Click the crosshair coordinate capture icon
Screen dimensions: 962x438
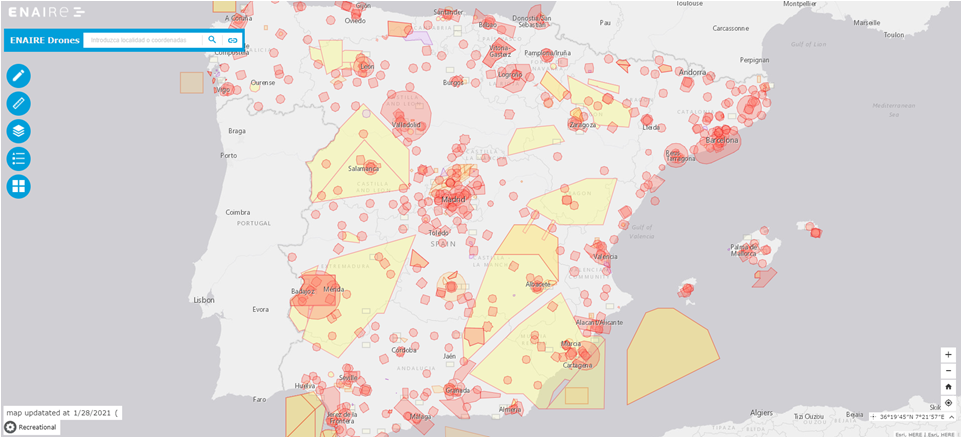(874, 417)
